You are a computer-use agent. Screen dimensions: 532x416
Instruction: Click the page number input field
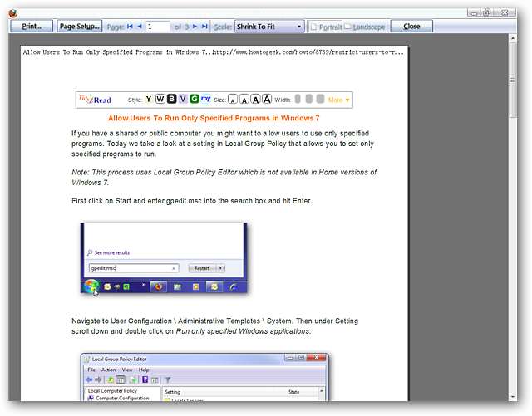[x=158, y=27]
